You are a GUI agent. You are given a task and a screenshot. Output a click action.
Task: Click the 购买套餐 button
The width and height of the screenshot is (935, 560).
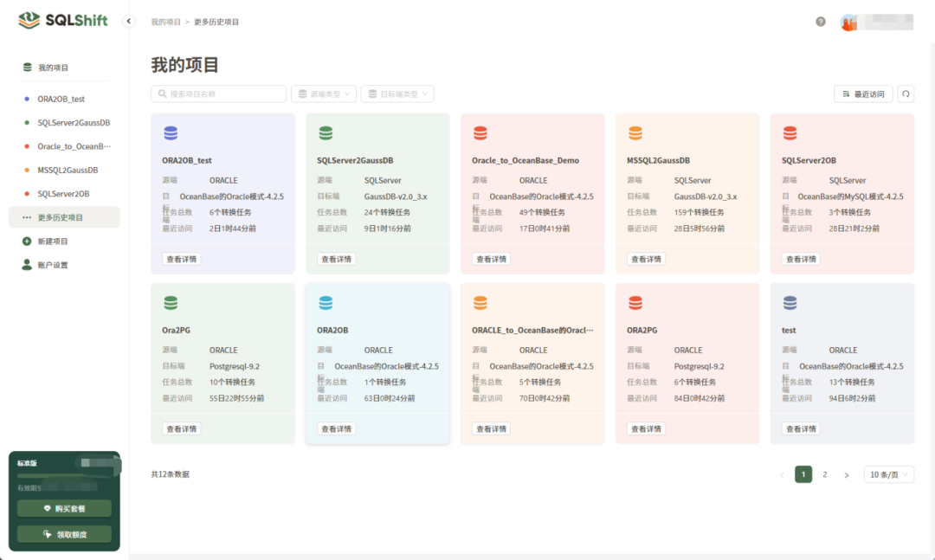(64, 508)
